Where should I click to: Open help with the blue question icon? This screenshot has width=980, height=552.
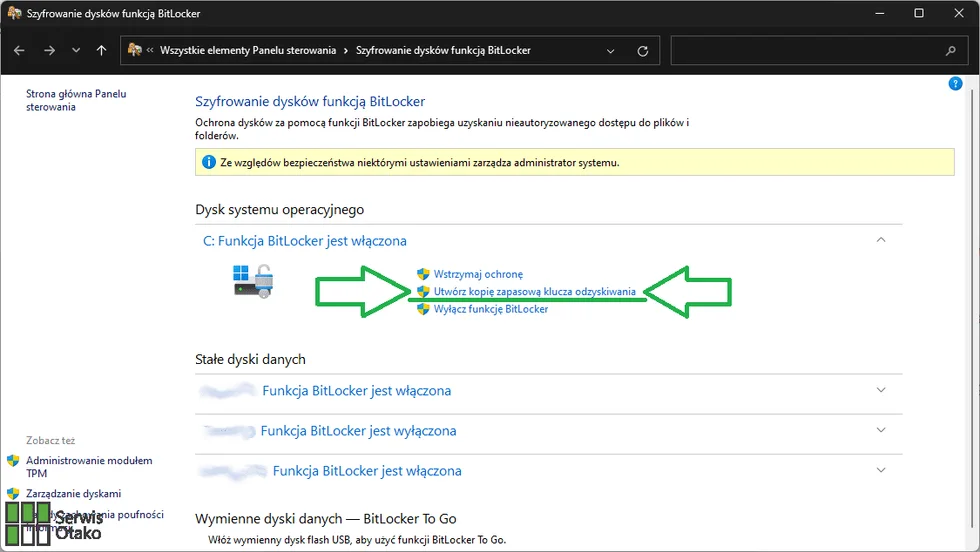tap(955, 83)
